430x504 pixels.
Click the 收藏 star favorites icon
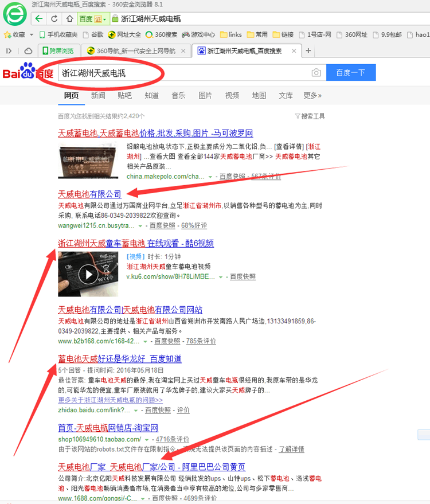click(7, 35)
